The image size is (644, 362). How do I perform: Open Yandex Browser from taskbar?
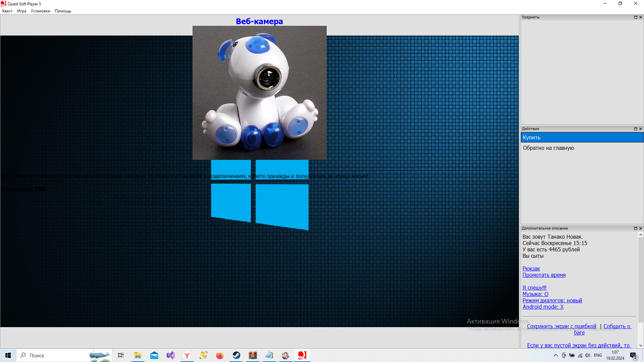pyautogui.click(x=187, y=355)
